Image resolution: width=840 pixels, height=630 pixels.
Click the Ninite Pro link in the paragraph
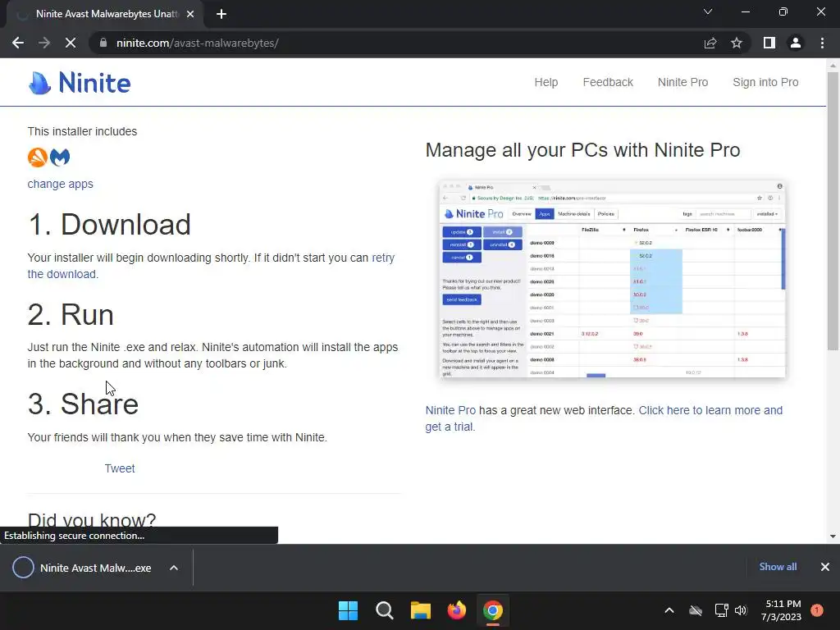click(450, 410)
